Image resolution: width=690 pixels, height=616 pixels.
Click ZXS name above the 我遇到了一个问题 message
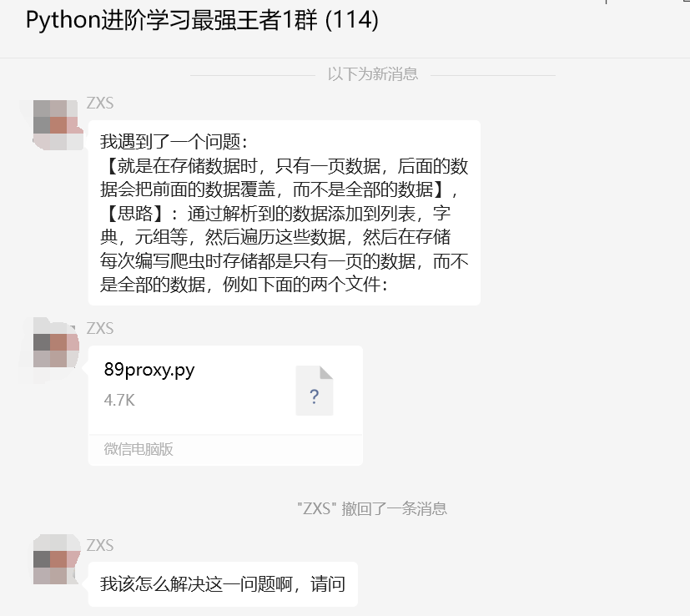coord(100,103)
